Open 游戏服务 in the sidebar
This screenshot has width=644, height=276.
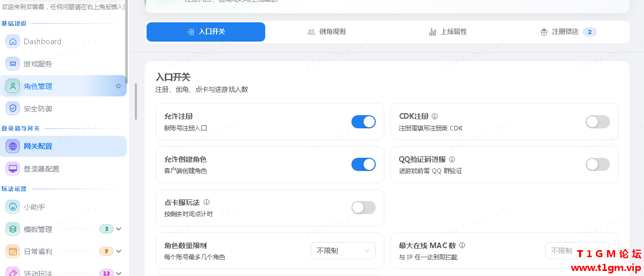tap(63, 64)
